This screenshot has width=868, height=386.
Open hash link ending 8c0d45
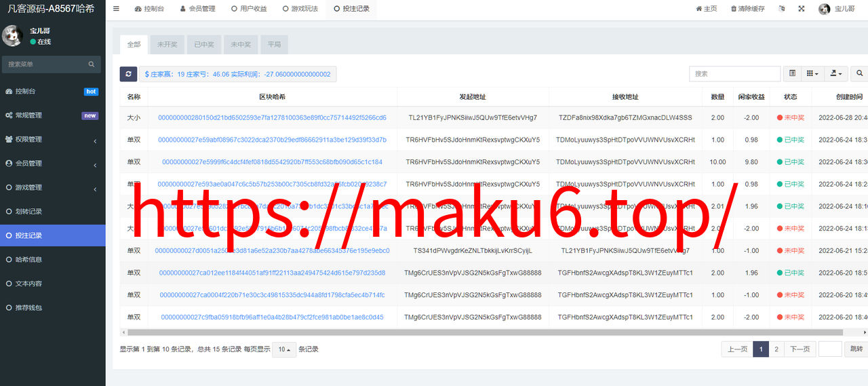pos(272,317)
